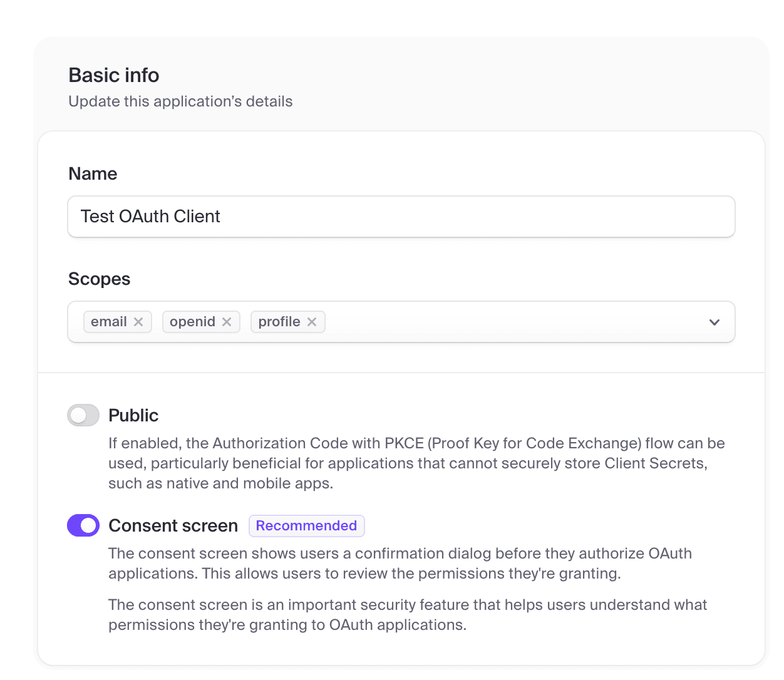Select the openid scope chip text
Screen dimensions: 784x680
coord(192,322)
